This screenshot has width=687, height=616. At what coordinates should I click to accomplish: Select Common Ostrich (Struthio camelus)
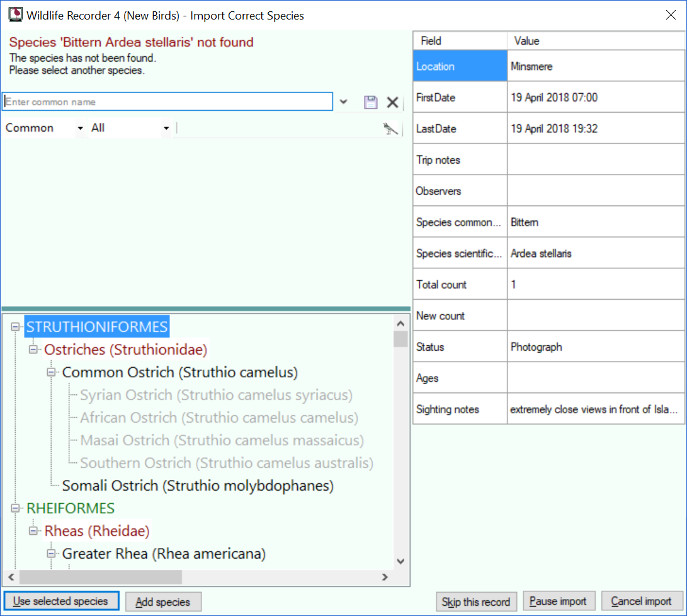[180, 372]
